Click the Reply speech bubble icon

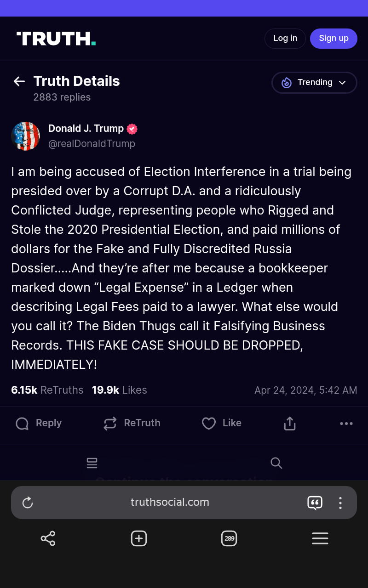coord(22,423)
